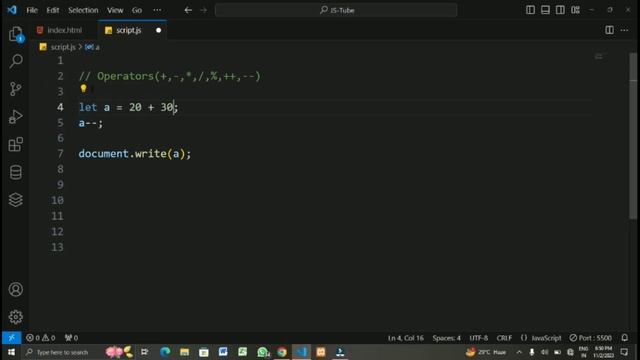Open the Extensions view

coord(16,144)
